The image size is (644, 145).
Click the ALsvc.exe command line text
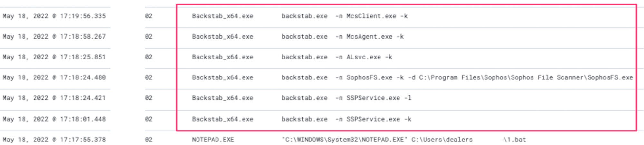coord(337,57)
